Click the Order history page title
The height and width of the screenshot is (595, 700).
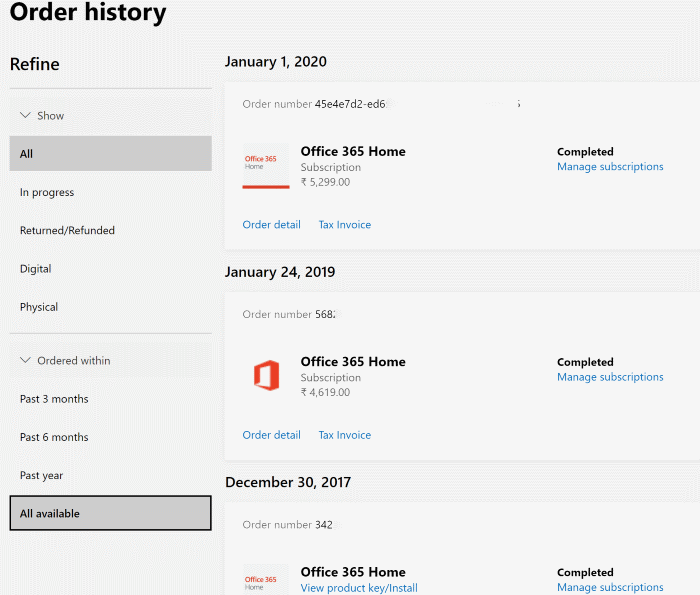88,12
